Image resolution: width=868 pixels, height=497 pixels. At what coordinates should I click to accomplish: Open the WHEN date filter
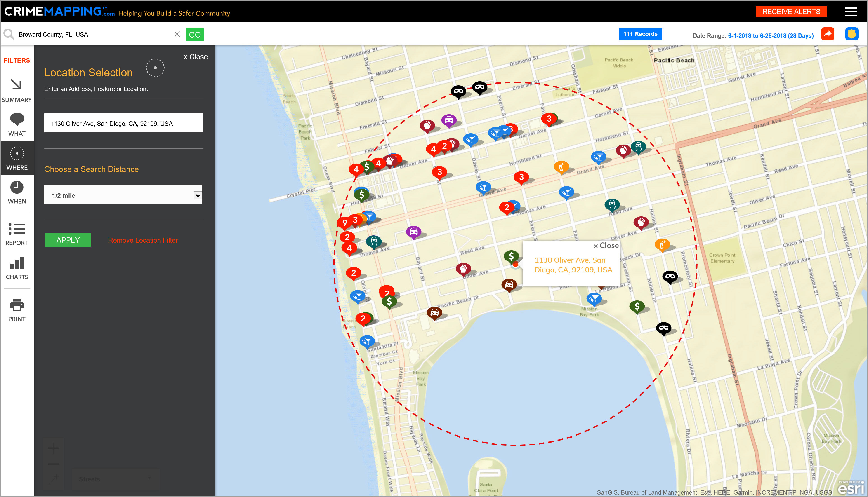17,192
